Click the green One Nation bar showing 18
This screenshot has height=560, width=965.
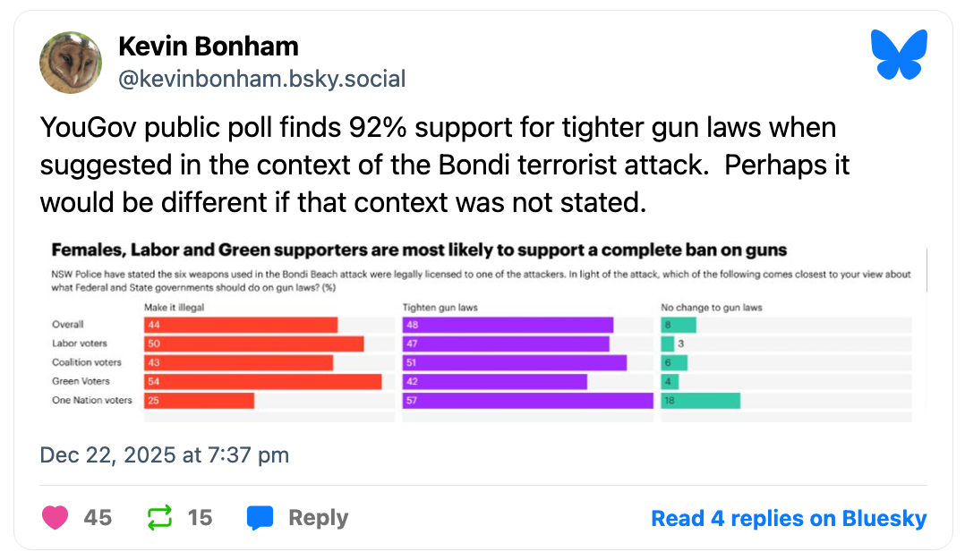[700, 400]
